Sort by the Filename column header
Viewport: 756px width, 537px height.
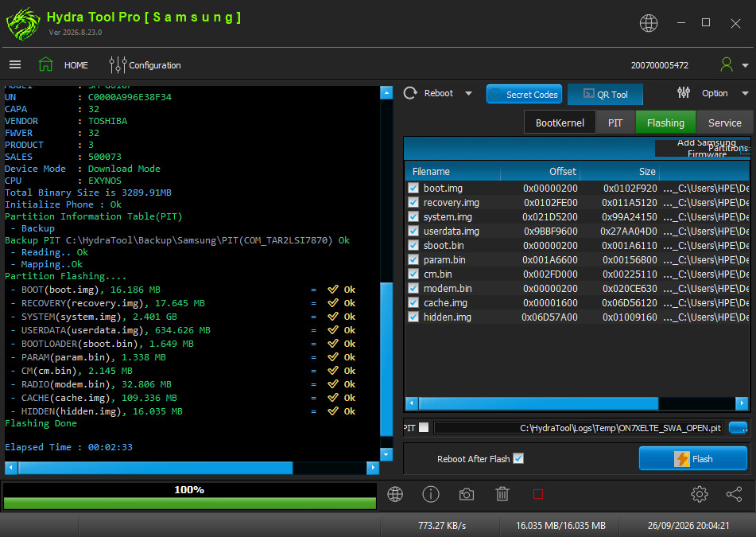[453, 171]
